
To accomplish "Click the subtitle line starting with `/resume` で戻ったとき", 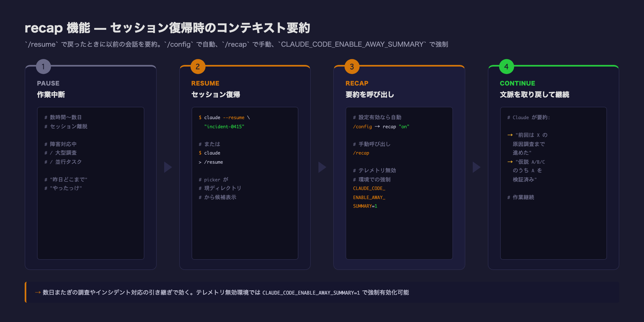I will pyautogui.click(x=236, y=44).
